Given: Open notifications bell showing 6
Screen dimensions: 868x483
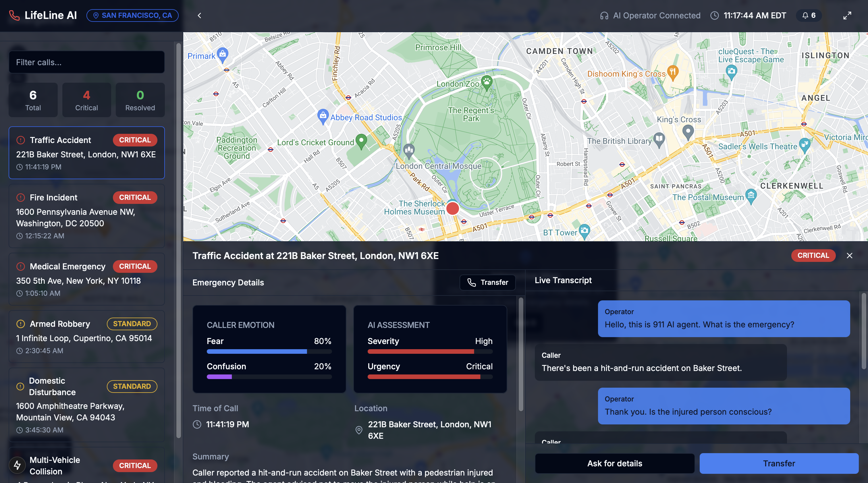Looking at the screenshot, I should pos(809,16).
